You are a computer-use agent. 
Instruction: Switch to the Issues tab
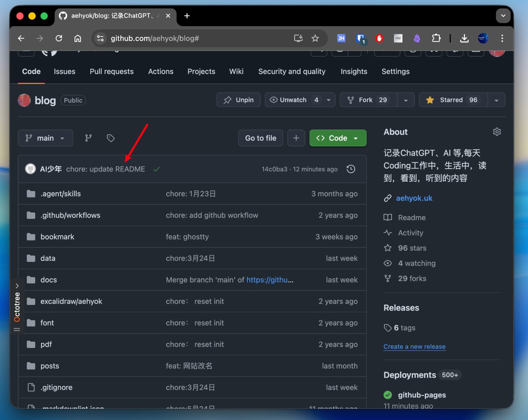coord(64,71)
